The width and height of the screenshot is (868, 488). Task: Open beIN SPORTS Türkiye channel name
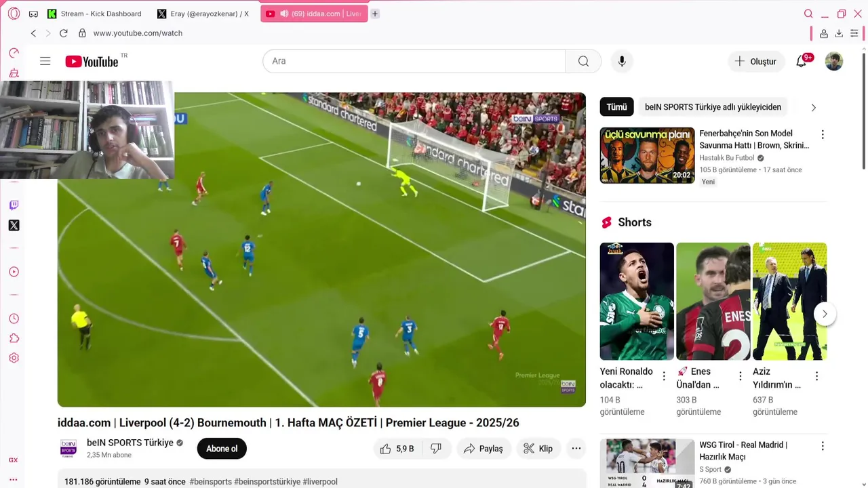pos(130,443)
